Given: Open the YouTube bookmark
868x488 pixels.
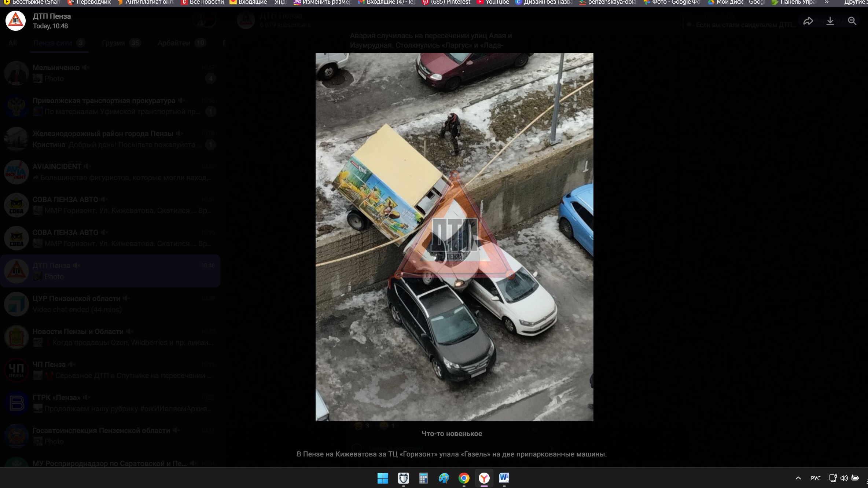Looking at the screenshot, I should pyautogui.click(x=493, y=2).
